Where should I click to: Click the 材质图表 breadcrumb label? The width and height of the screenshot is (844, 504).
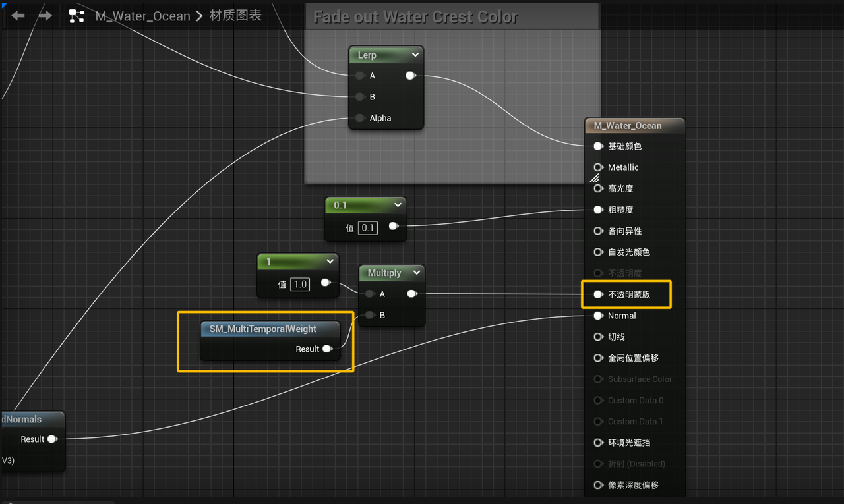point(235,15)
